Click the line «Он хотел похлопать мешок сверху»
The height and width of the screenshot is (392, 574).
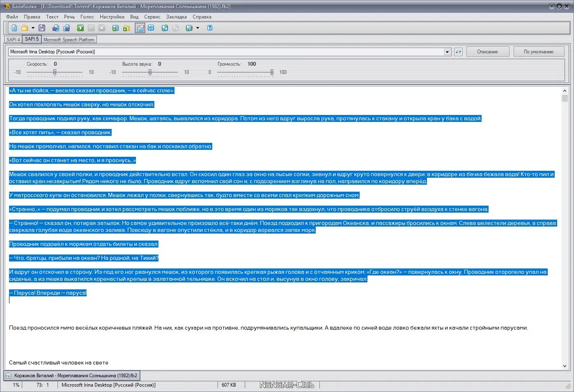(82, 105)
